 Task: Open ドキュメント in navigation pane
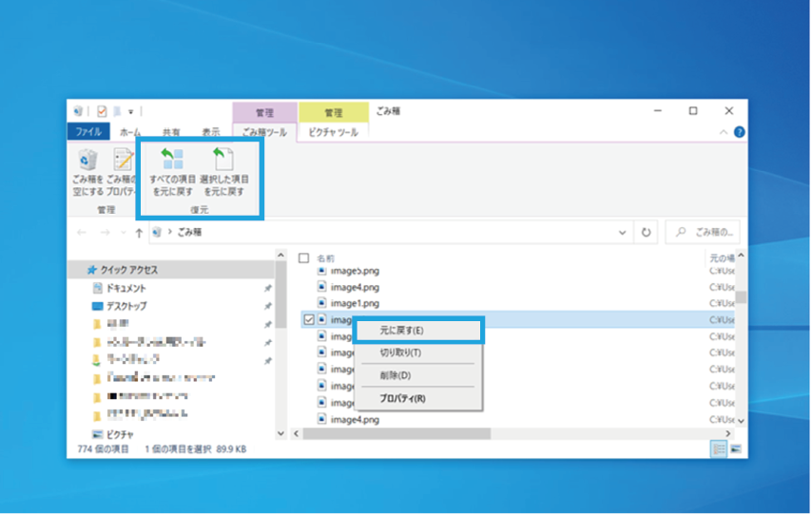(126, 288)
